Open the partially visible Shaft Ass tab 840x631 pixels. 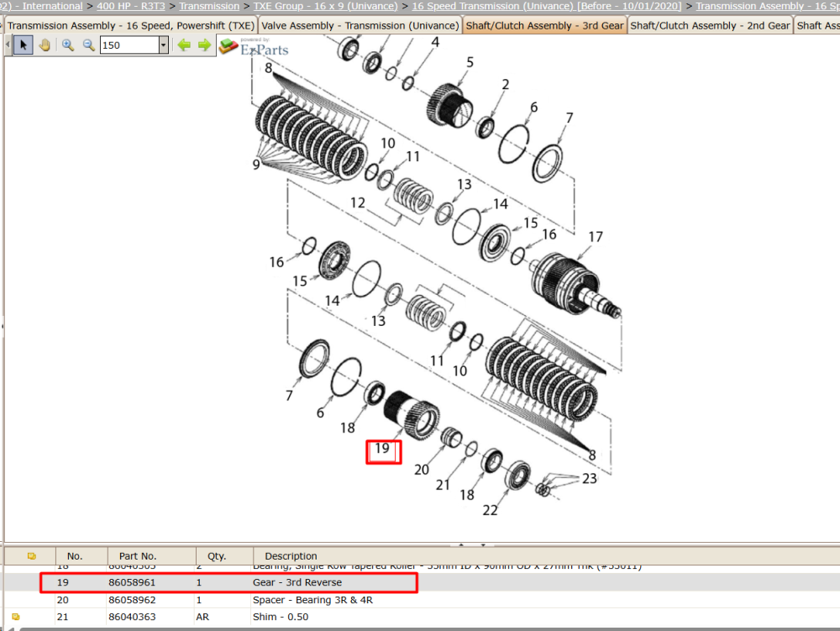coord(817,26)
